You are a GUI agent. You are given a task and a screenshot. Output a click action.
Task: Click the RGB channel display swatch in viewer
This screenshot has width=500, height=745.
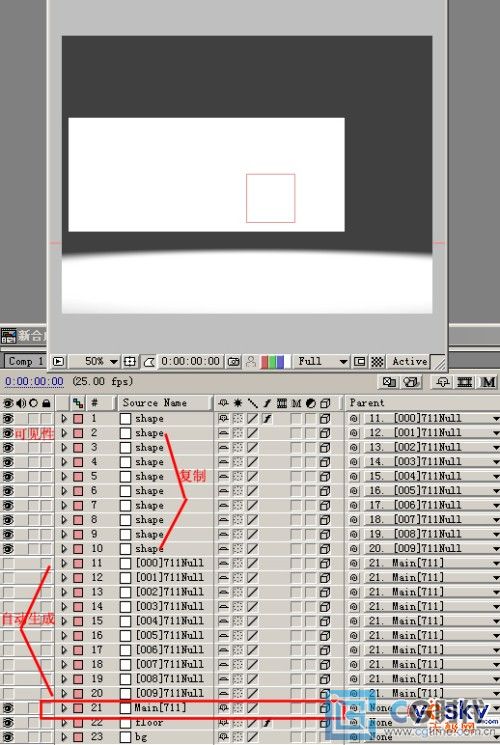point(273,362)
